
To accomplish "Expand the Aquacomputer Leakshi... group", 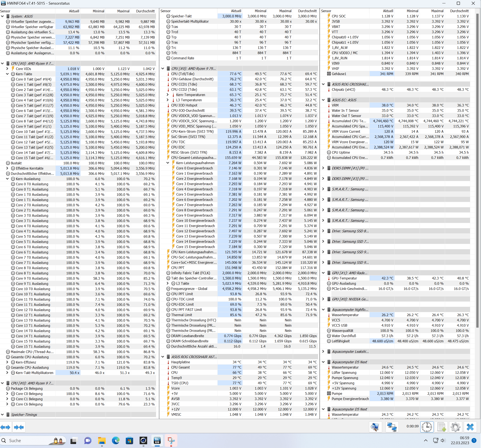I will pos(323,352).
